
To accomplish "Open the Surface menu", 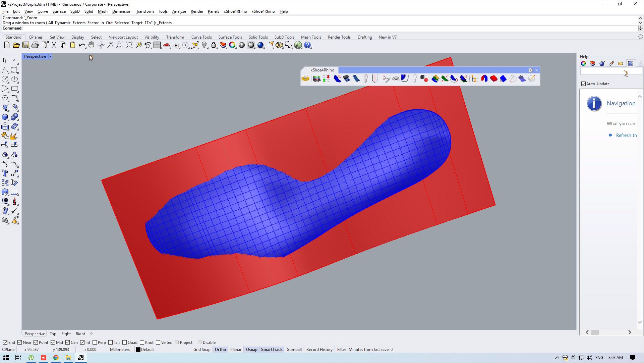I will pos(59,11).
